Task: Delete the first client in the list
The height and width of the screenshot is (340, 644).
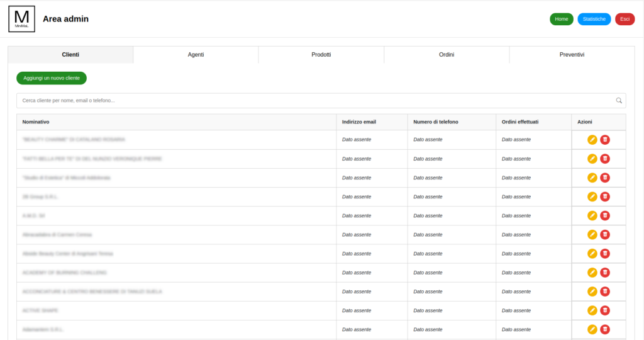Action: coord(605,140)
